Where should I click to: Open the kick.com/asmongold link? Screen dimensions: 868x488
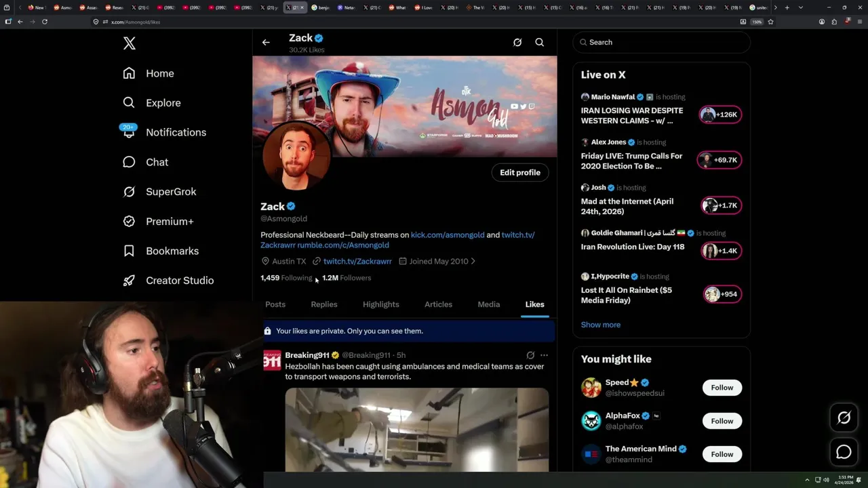pos(448,235)
